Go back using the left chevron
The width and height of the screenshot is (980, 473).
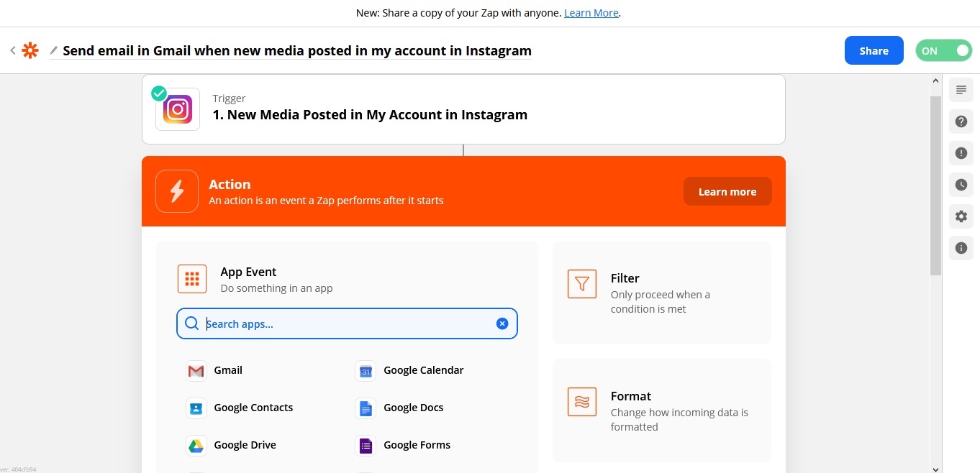13,50
